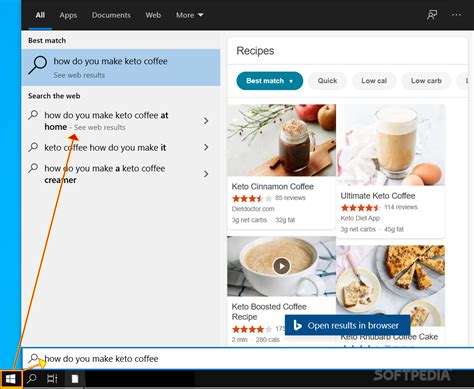The height and width of the screenshot is (389, 474).
Task: Open the Keto Rhubarb Coffee Cake image
Action: tap(391, 285)
